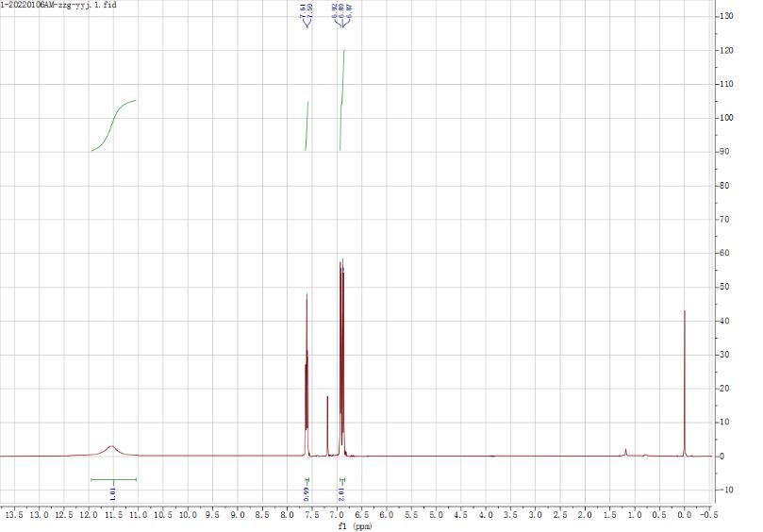The width and height of the screenshot is (763, 532).
Task: Select the multiplet peaks near 6.9 ppm
Action: click(x=341, y=358)
